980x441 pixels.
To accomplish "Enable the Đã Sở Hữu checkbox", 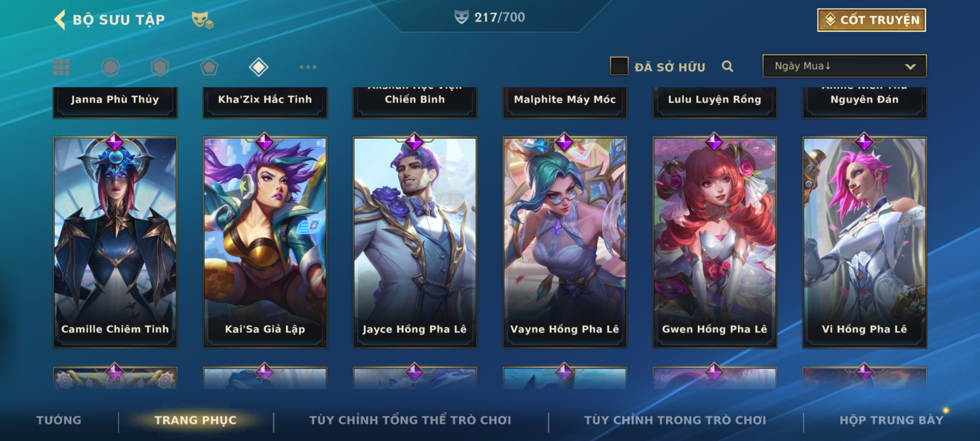I will pos(619,66).
